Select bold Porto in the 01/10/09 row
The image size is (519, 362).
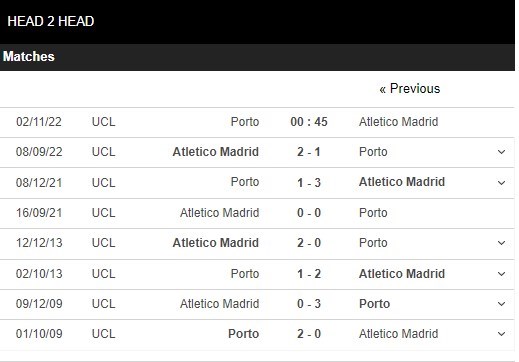[x=244, y=334]
